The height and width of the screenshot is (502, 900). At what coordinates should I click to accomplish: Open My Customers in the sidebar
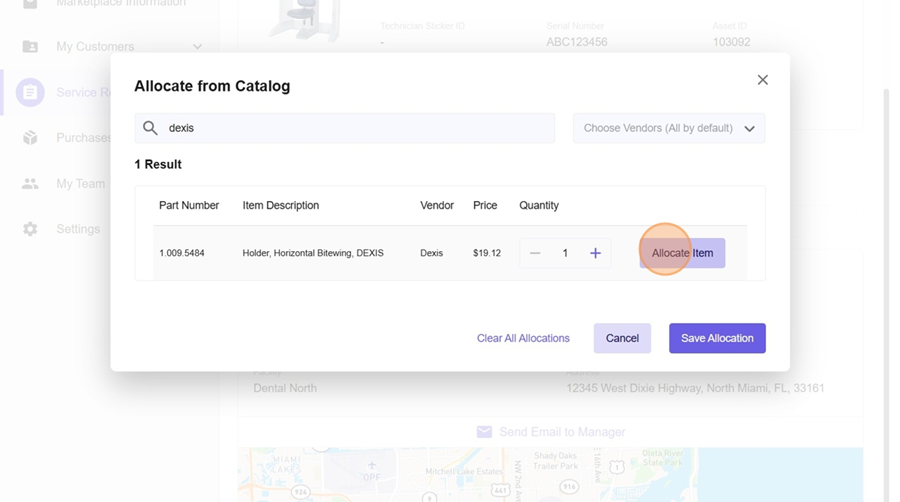click(94, 46)
